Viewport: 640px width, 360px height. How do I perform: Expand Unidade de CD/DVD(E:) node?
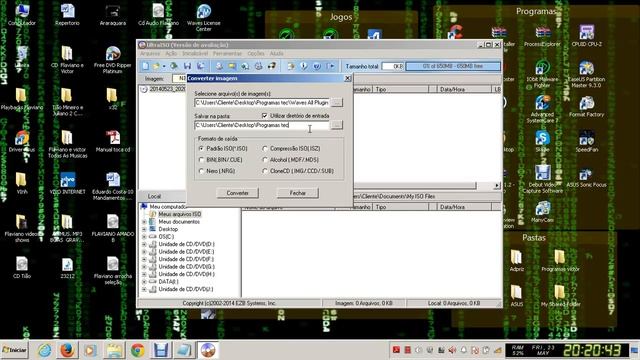144,252
